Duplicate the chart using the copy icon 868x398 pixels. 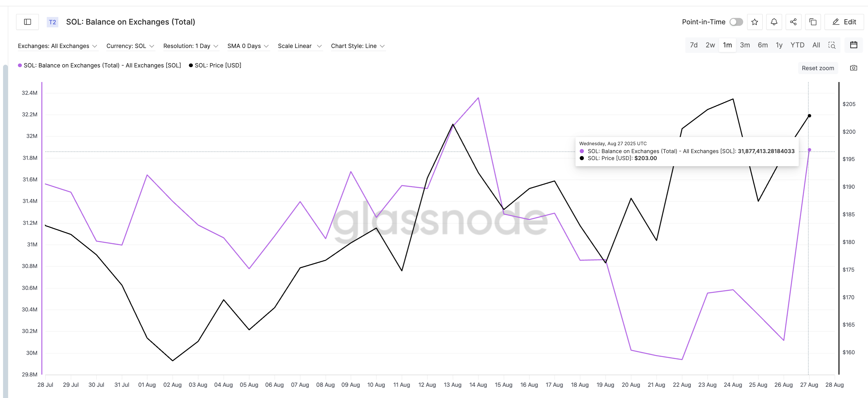[x=813, y=22]
